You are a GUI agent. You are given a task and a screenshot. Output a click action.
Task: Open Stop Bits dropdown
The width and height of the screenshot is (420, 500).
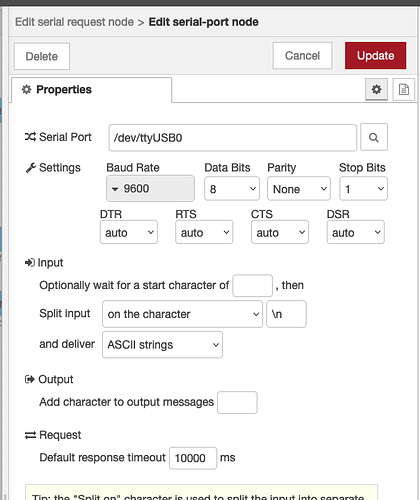pos(363,189)
